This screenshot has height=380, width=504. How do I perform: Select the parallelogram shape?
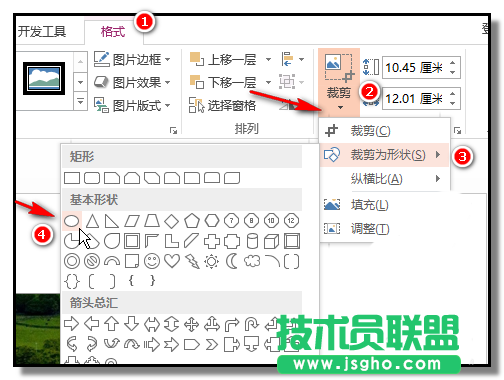click(x=132, y=221)
